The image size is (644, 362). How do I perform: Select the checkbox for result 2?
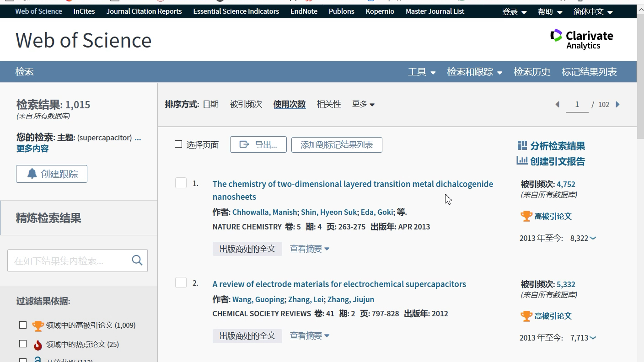click(181, 282)
